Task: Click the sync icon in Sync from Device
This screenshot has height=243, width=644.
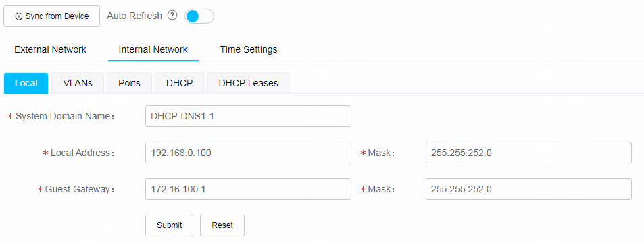Action: pyautogui.click(x=18, y=16)
